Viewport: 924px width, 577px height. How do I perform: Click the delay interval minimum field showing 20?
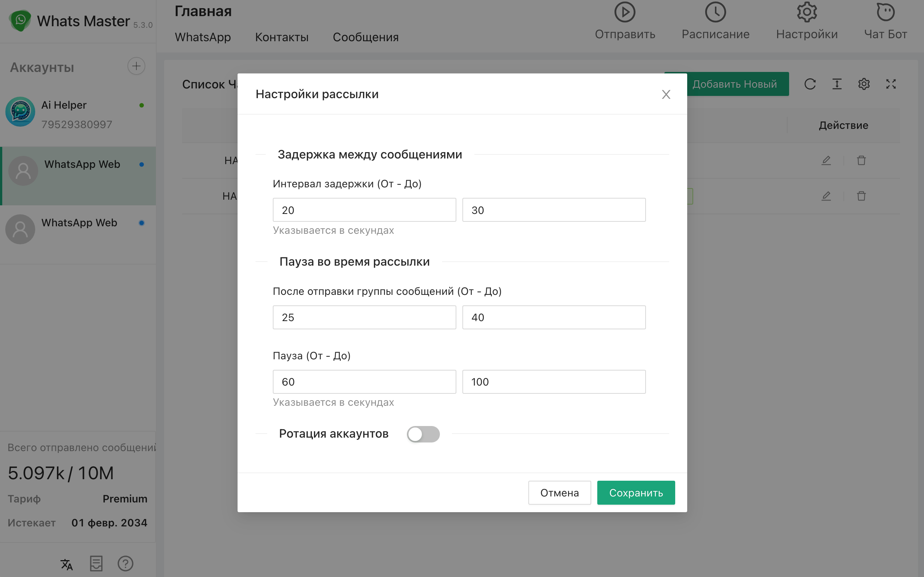(364, 210)
